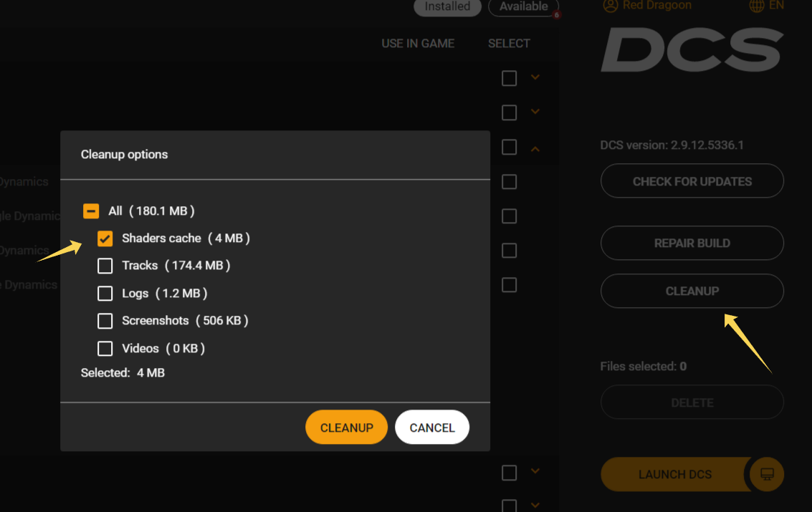Click the Selected: 4 MB text
Image resolution: width=812 pixels, height=512 pixels.
pyautogui.click(x=123, y=373)
